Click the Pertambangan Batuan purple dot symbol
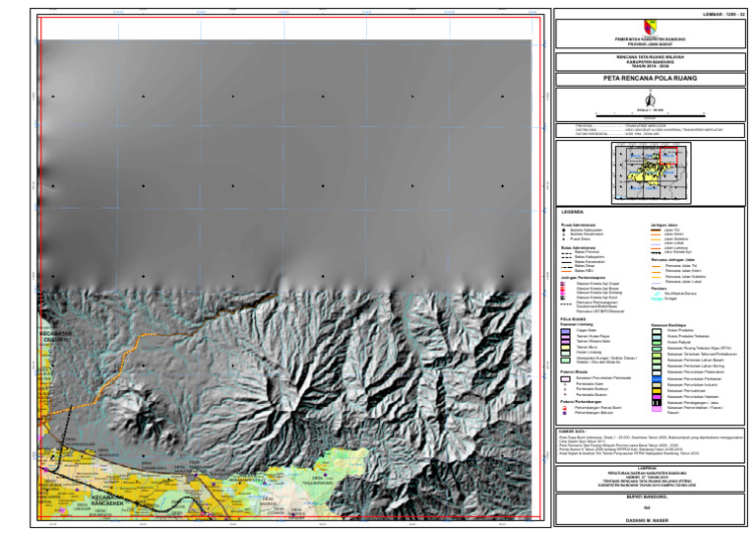 (x=565, y=414)
